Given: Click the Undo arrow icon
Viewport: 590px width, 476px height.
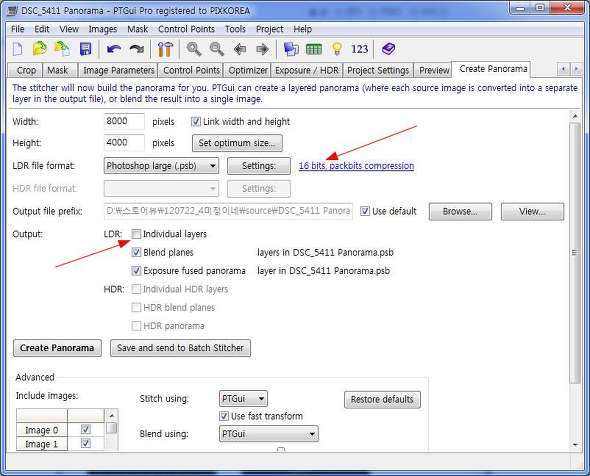Looking at the screenshot, I should tap(114, 49).
